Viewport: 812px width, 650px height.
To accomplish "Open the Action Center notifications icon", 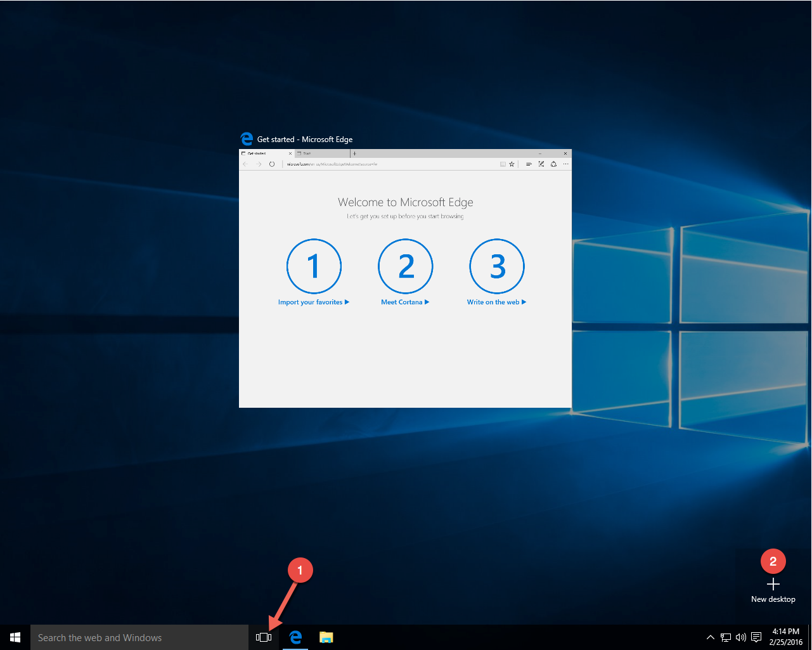I will point(756,637).
